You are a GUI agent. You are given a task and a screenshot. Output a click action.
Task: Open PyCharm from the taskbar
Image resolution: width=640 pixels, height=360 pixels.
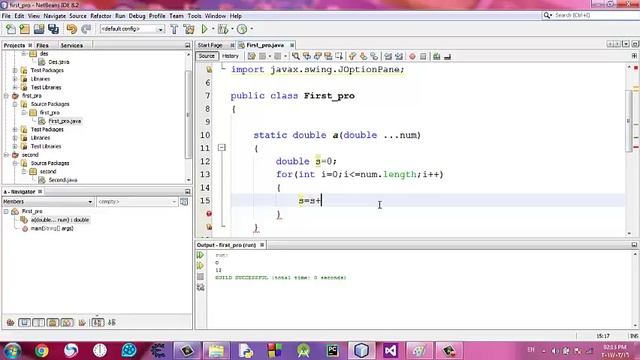[333, 351]
